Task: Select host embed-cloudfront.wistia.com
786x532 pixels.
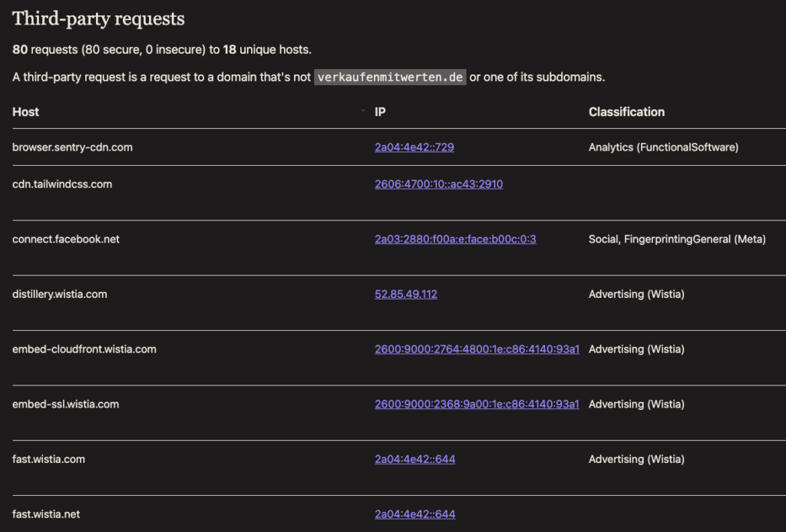Action: point(84,349)
